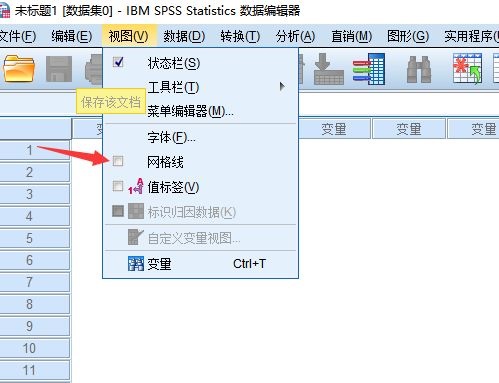Select row header 8
The width and height of the screenshot is (499, 383).
tap(35, 304)
